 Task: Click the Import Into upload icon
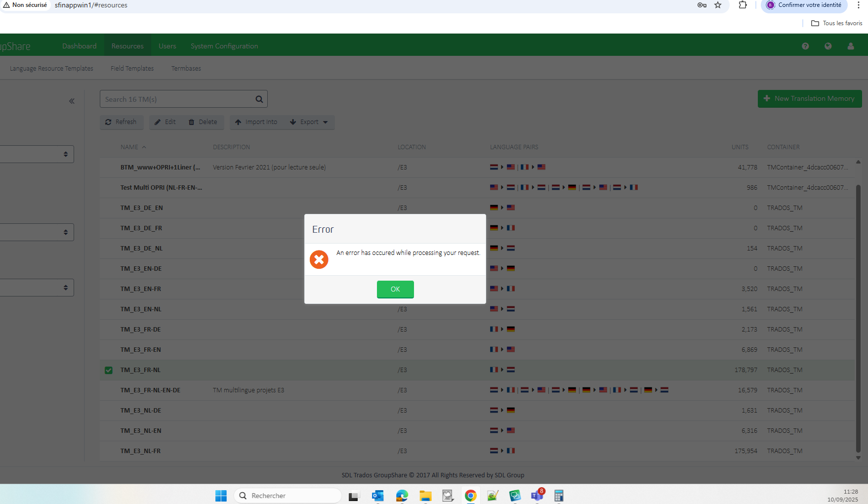pyautogui.click(x=239, y=122)
